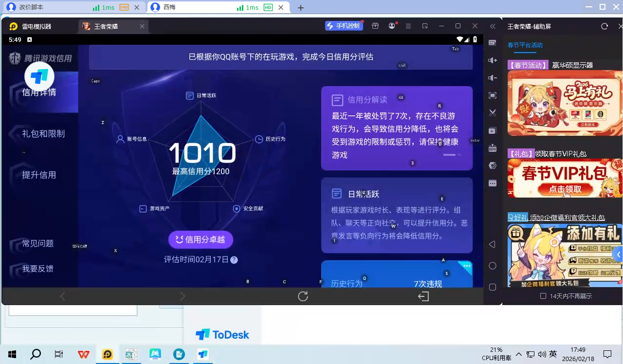The height and width of the screenshot is (364, 623).
Task: Open the LDPlayer toolbox icon
Action: pos(375,26)
